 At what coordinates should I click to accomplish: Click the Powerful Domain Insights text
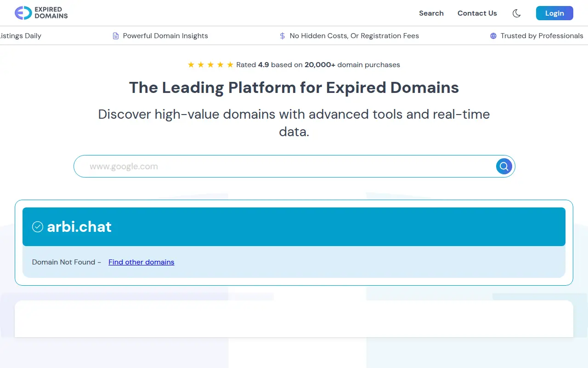pos(165,36)
